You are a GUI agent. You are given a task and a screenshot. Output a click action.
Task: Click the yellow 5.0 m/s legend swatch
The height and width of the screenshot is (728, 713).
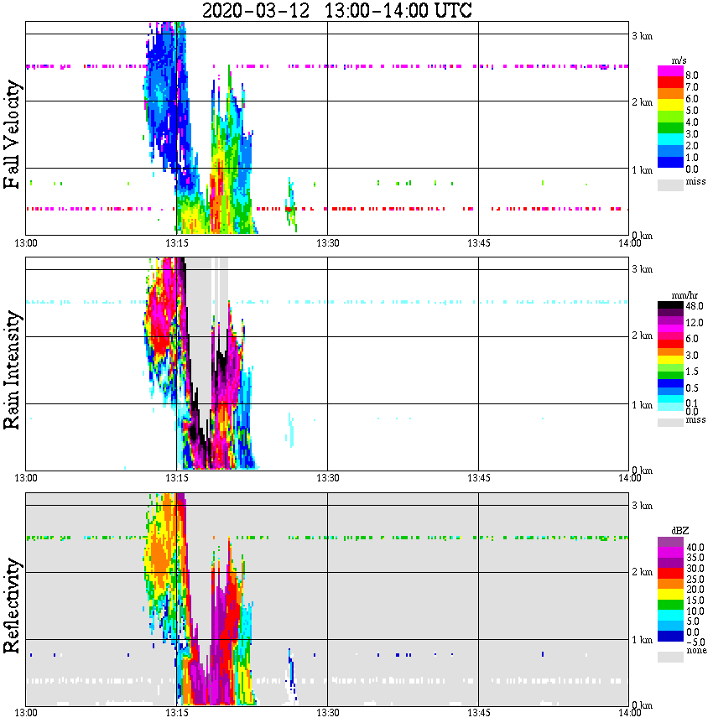coord(670,106)
